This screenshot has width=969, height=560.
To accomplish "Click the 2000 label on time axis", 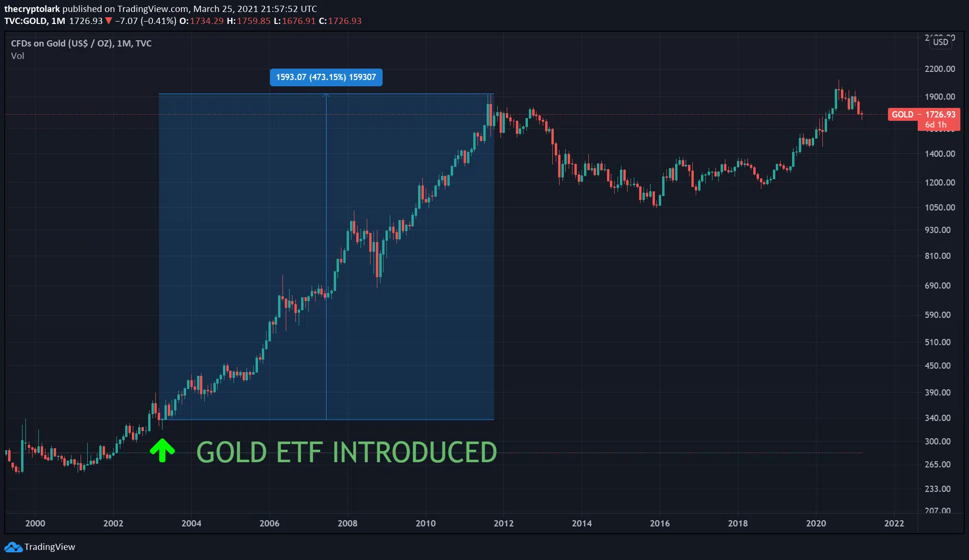I will click(35, 523).
